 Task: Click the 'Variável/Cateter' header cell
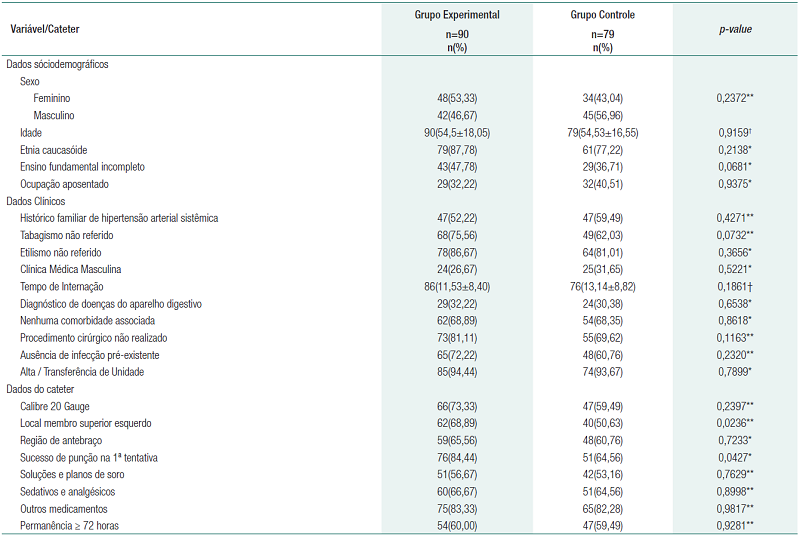(46, 31)
